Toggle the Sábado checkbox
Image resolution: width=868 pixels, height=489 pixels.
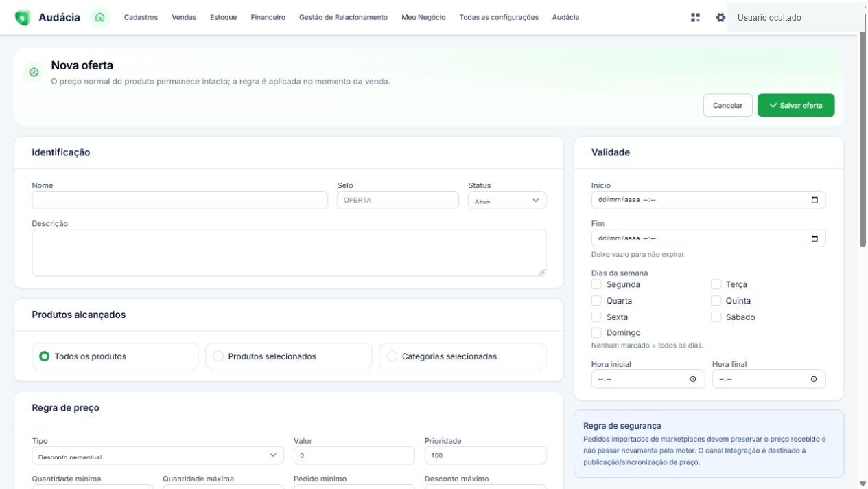716,317
